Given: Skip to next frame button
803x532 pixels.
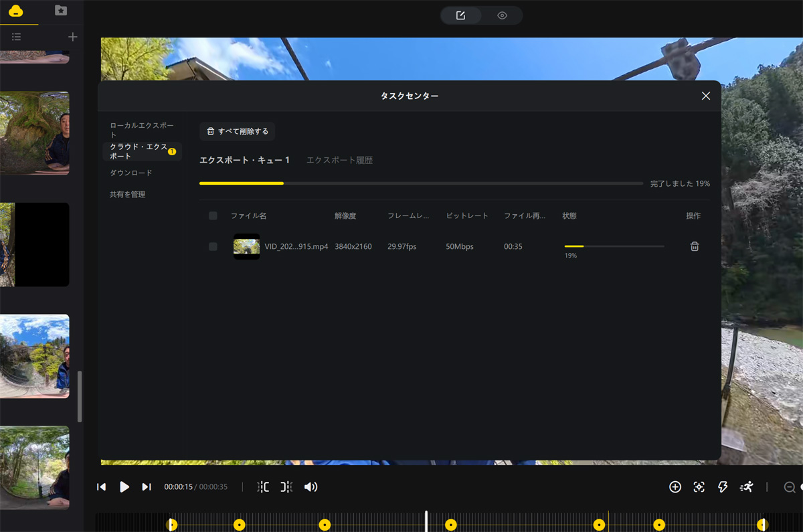Looking at the screenshot, I should (147, 487).
